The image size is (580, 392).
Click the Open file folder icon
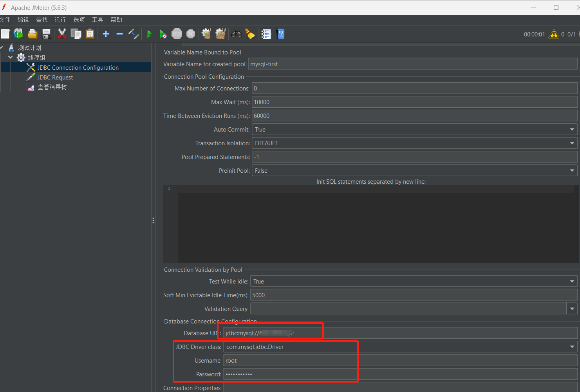[x=33, y=34]
